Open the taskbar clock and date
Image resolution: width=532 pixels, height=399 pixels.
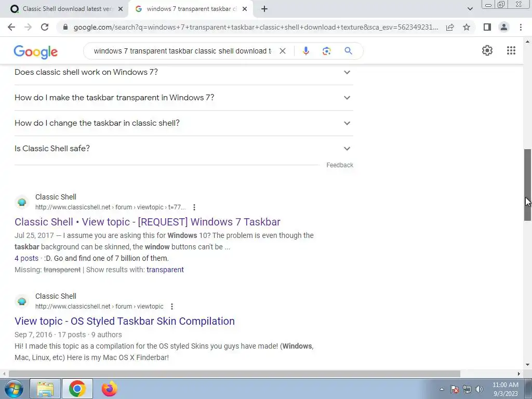pyautogui.click(x=505, y=389)
